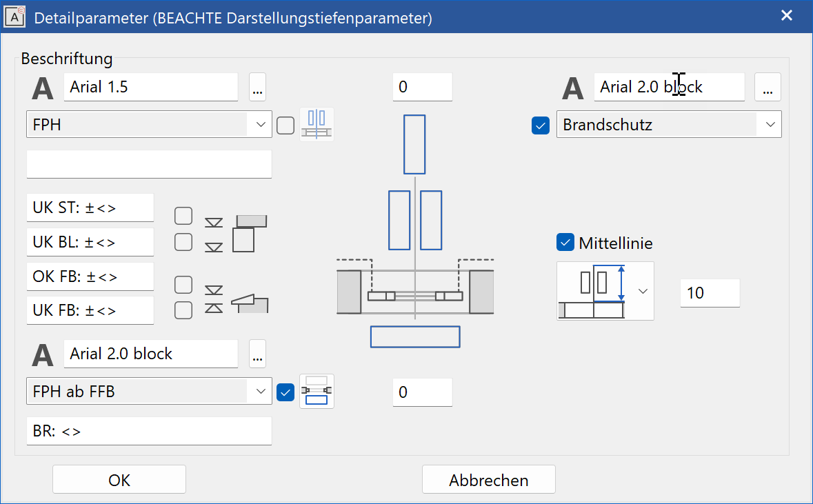Select the right middle rectangle in the preview
813x504 pixels.
(x=431, y=221)
